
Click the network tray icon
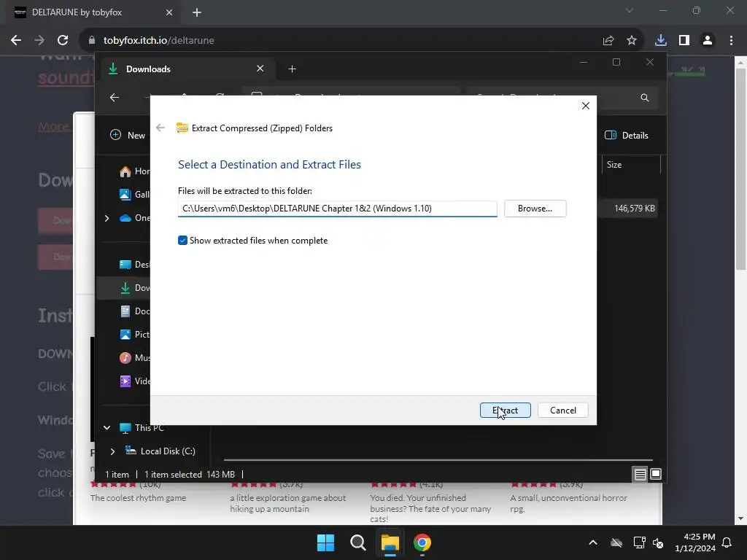pyautogui.click(x=638, y=542)
